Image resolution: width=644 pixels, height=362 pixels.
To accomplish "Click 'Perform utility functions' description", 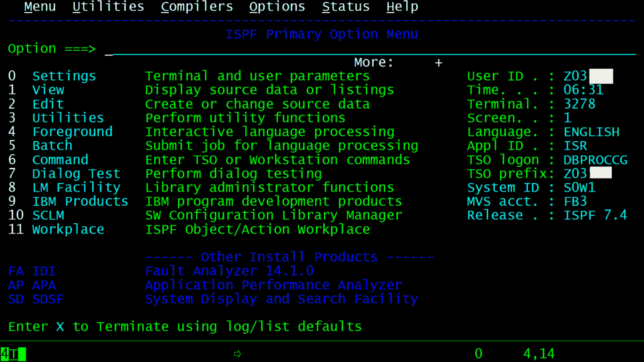I will click(245, 118).
